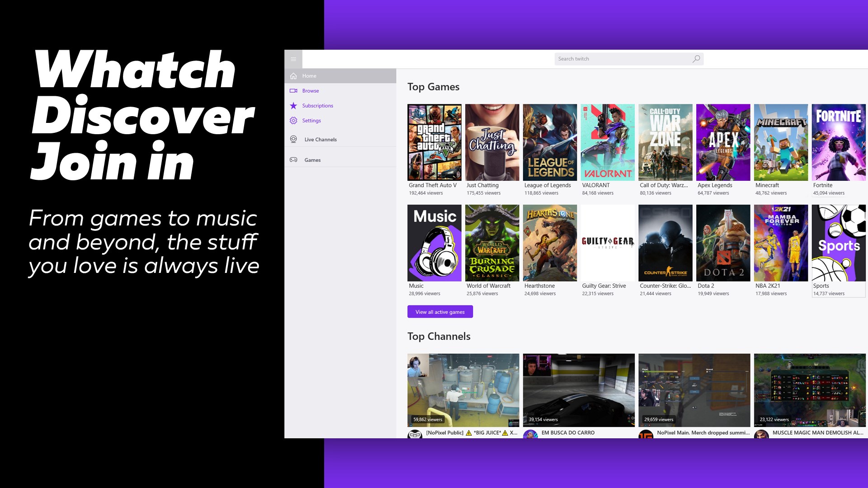
Task: Open Hearthstone game cover
Action: pos(550,243)
